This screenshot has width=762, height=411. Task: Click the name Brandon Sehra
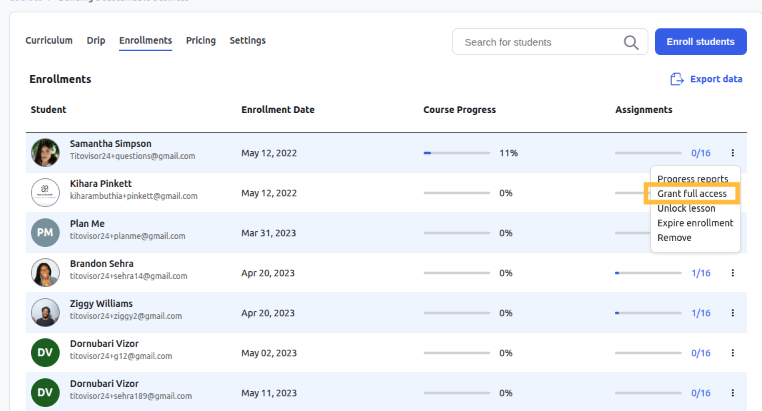102,263
